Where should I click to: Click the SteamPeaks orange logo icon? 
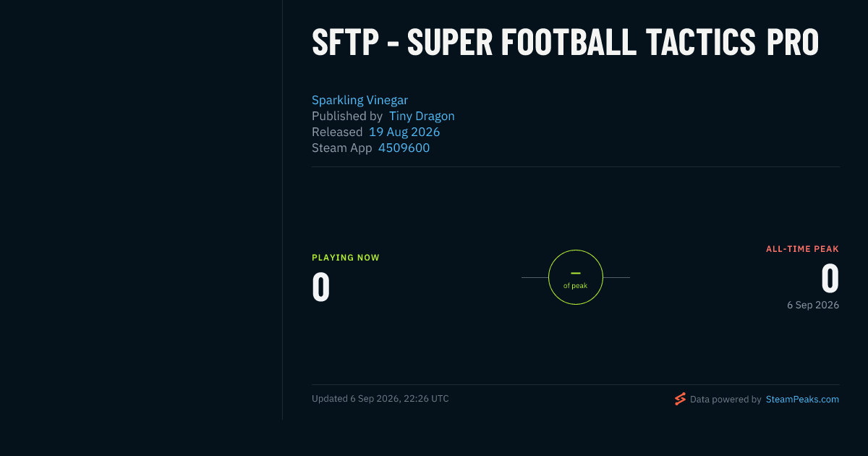pos(680,399)
